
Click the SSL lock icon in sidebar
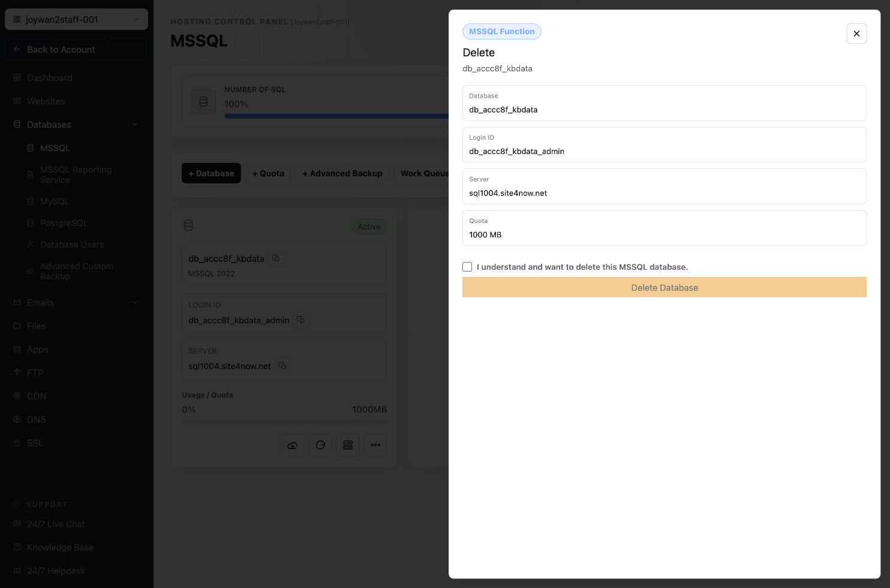[x=17, y=443]
